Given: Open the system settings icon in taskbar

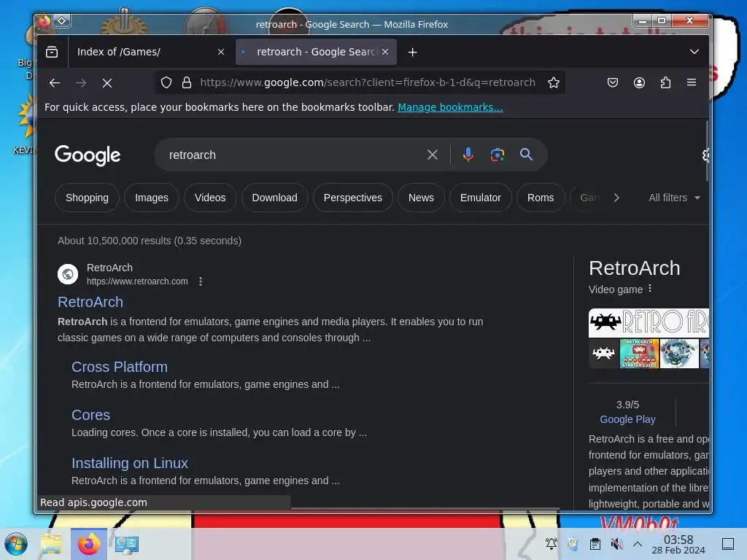Looking at the screenshot, I should pyautogui.click(x=126, y=544).
